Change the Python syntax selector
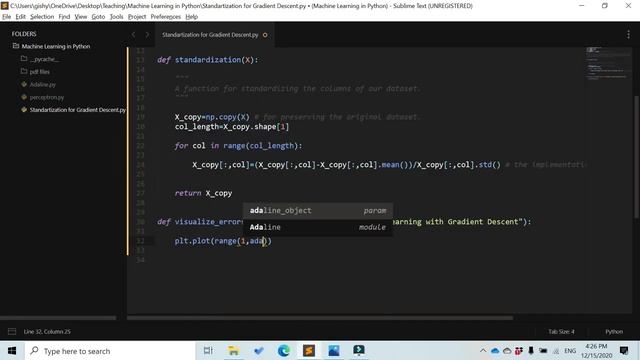Viewport: 640px width, 360px height. coord(614,331)
